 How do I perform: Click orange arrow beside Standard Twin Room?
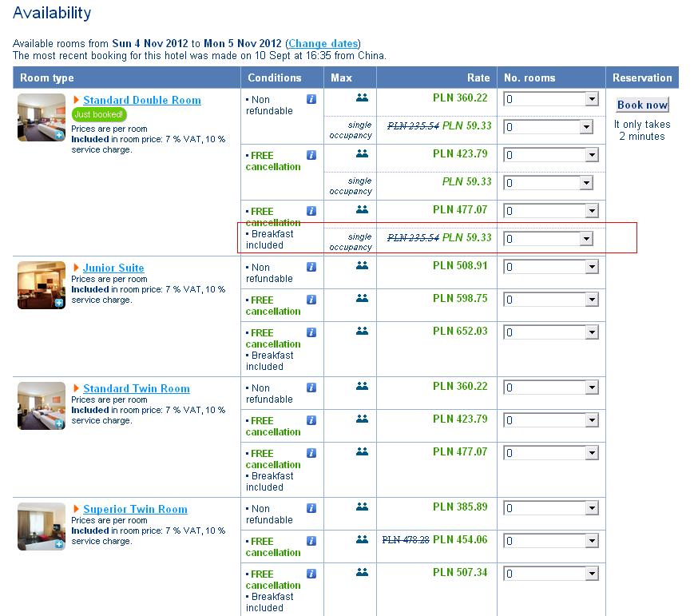point(76,388)
